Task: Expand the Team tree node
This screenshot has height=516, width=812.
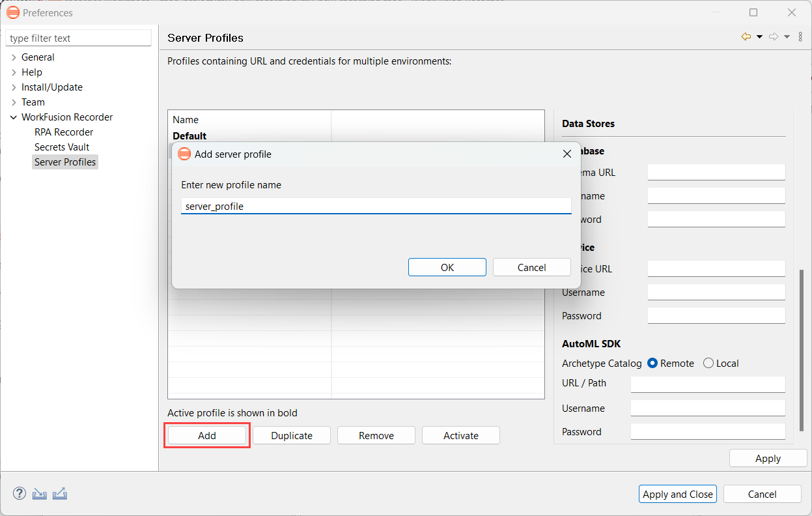Action: 14,102
